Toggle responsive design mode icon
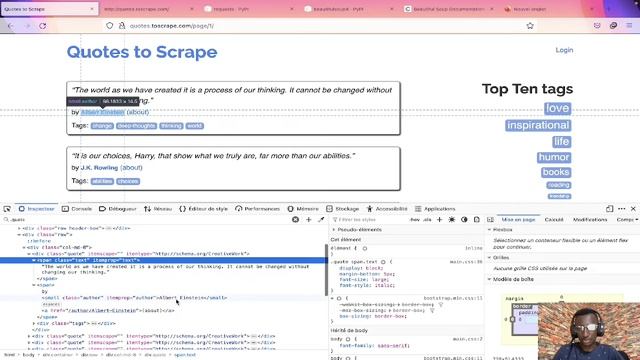Image resolution: width=640 pixels, height=360 pixels. (609, 209)
